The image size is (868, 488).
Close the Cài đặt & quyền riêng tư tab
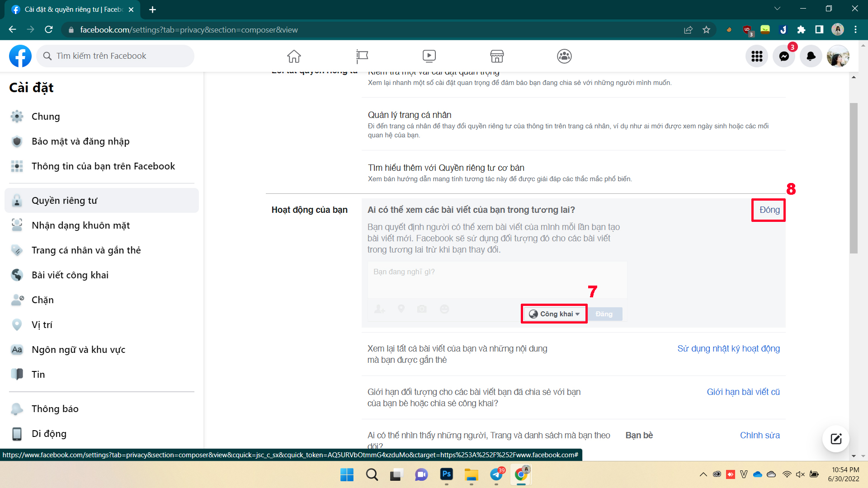tap(131, 9)
